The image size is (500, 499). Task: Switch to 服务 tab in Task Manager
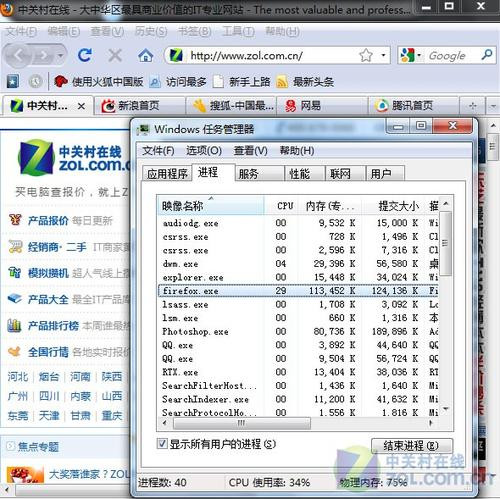(x=260, y=174)
